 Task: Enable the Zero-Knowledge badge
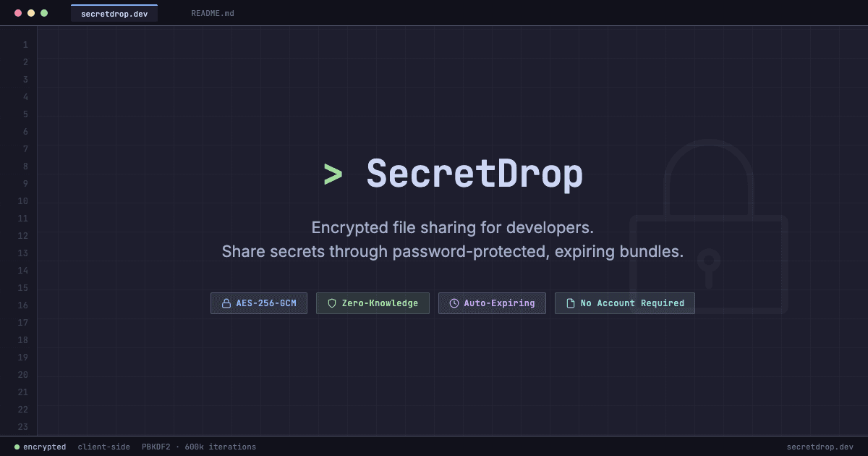click(373, 303)
